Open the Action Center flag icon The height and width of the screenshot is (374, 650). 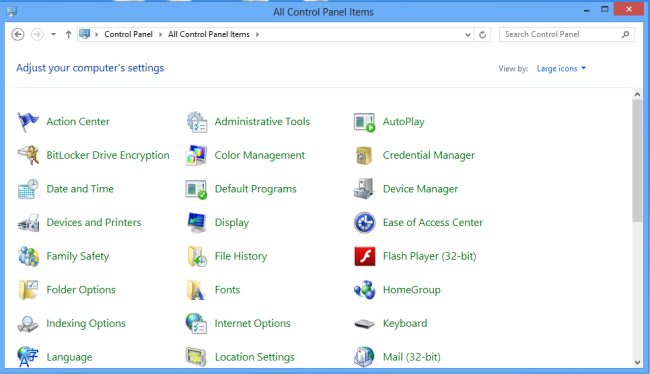[28, 121]
